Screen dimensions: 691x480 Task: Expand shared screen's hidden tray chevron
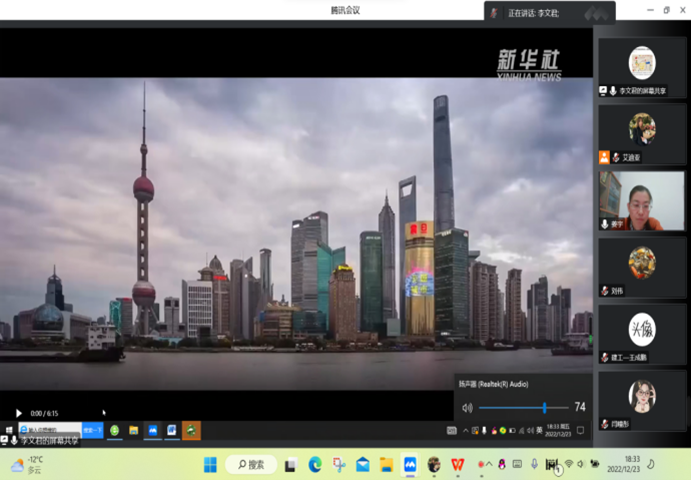point(465,431)
